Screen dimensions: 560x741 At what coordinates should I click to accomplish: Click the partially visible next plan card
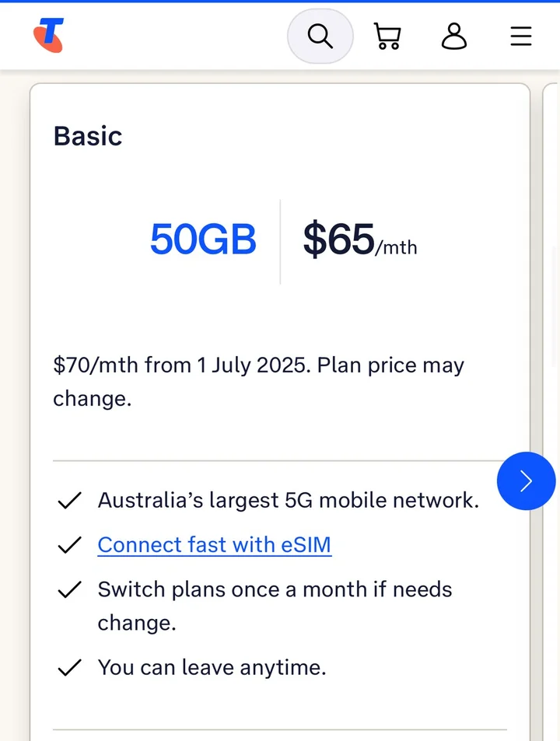click(x=551, y=311)
